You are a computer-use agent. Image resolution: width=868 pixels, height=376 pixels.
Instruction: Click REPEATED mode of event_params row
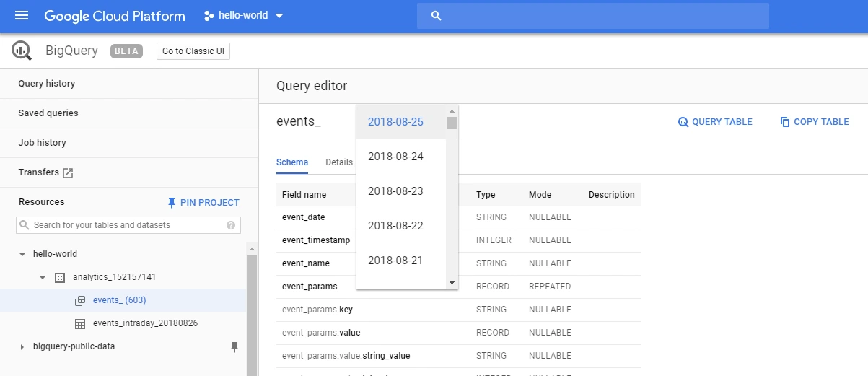pos(550,287)
